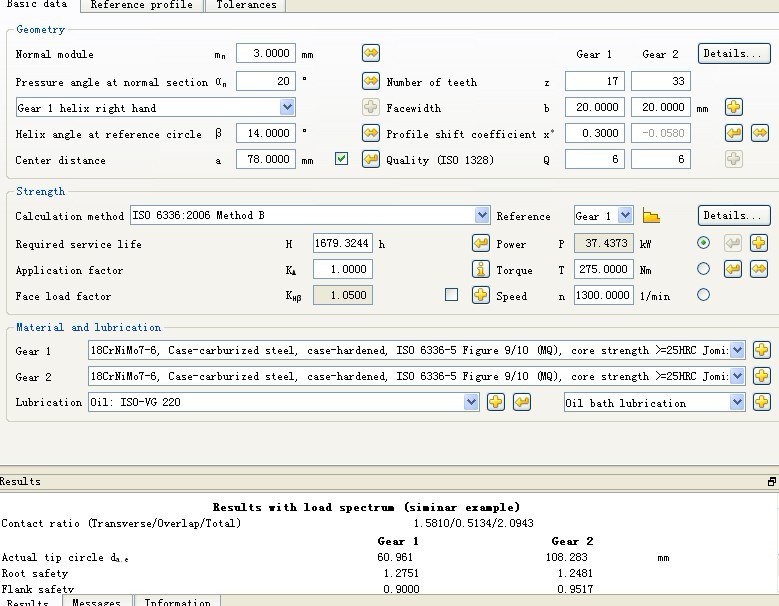779x606 pixels.
Task: Select the Results bottom tab
Action: [x=28, y=601]
